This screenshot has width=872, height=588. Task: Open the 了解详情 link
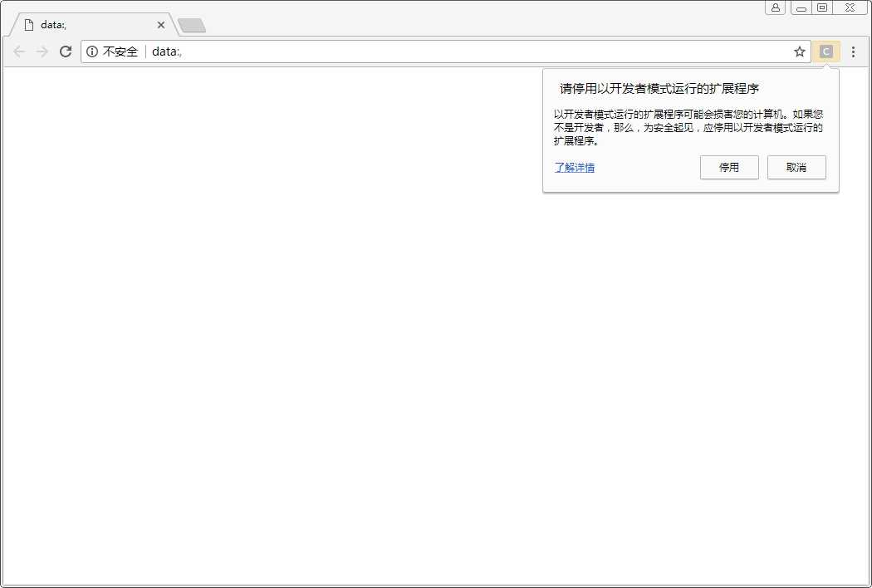pyautogui.click(x=575, y=167)
